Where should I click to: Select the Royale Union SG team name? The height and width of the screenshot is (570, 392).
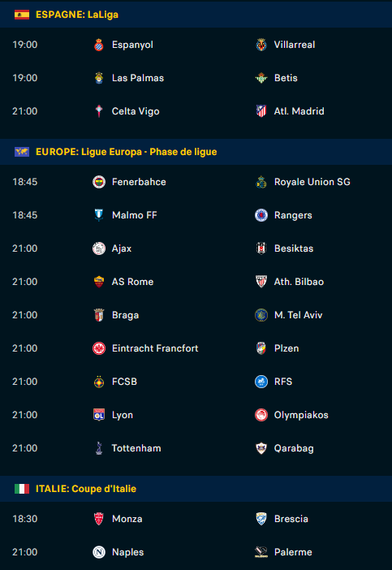click(x=312, y=182)
